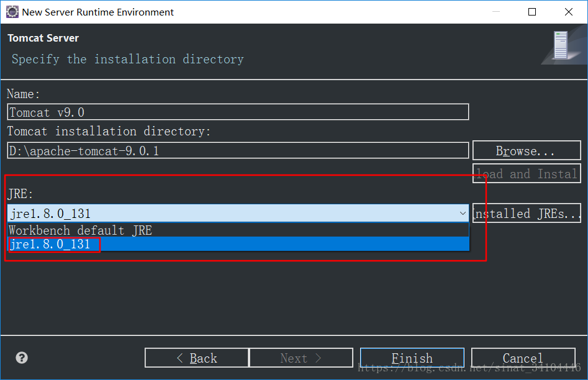Click the Browse... button
This screenshot has height=380, width=588.
tap(527, 151)
